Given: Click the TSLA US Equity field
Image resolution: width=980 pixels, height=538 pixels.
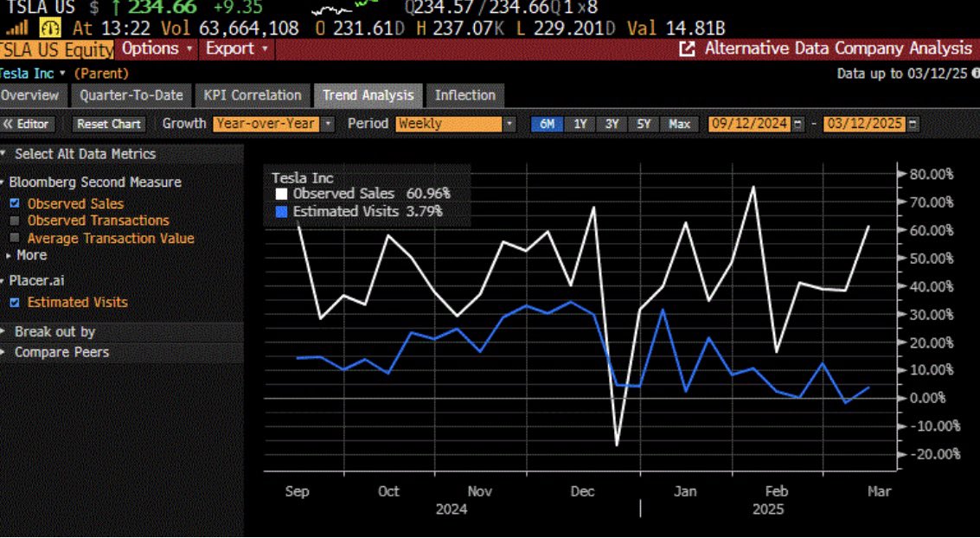Looking at the screenshot, I should point(57,48).
